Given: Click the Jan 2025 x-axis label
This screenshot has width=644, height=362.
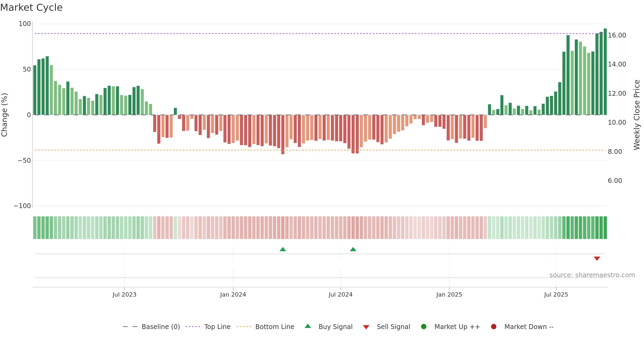Looking at the screenshot, I should point(449,295).
